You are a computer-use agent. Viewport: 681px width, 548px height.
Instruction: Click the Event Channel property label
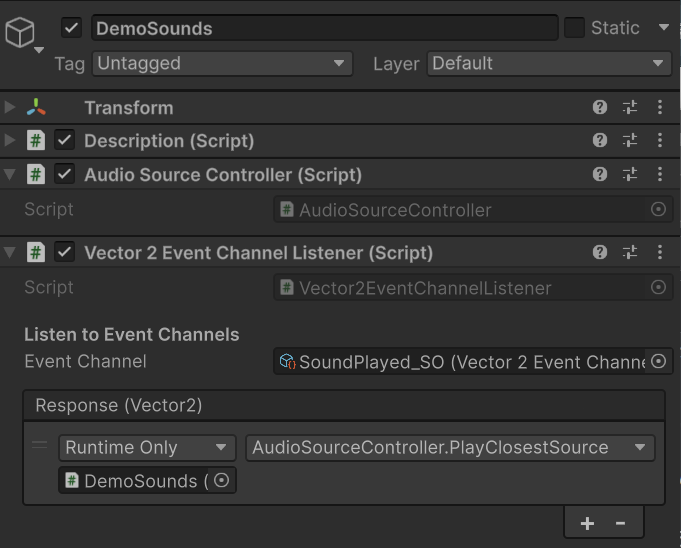(x=86, y=361)
